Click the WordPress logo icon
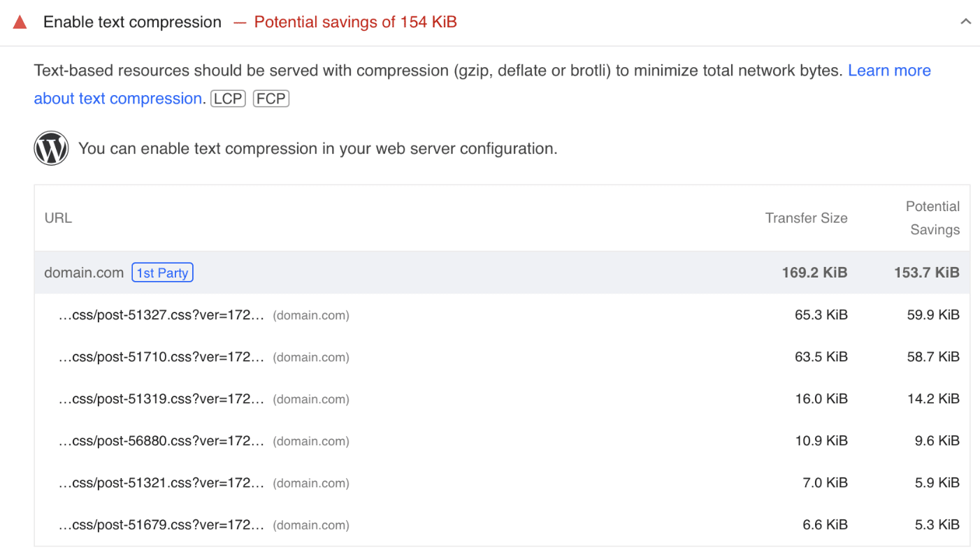This screenshot has width=980, height=555. pos(51,148)
